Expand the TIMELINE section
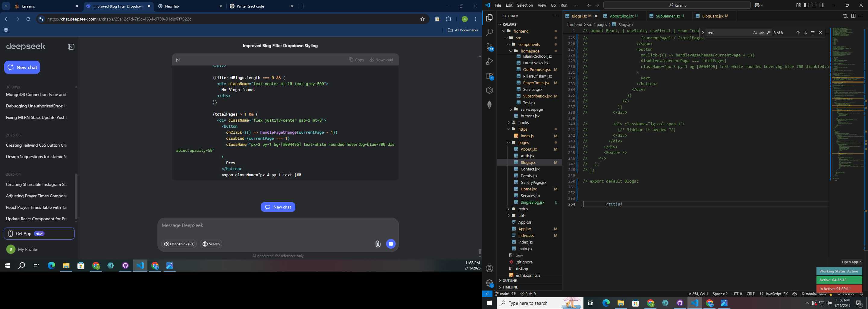 point(529,287)
